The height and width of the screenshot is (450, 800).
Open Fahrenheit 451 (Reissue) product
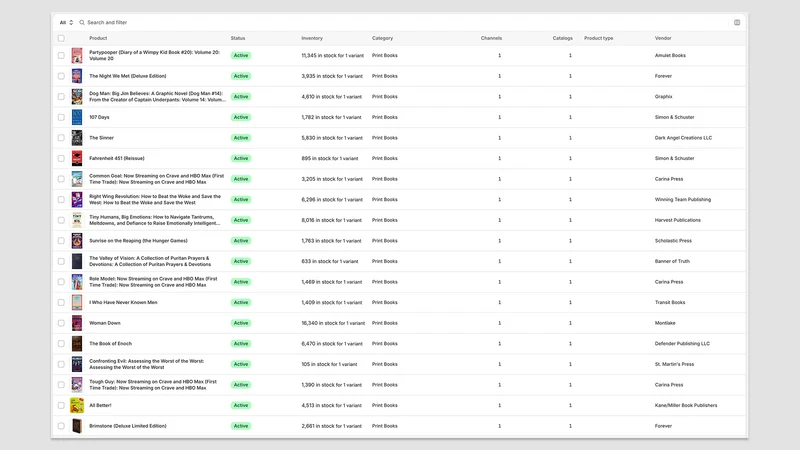tap(116, 158)
